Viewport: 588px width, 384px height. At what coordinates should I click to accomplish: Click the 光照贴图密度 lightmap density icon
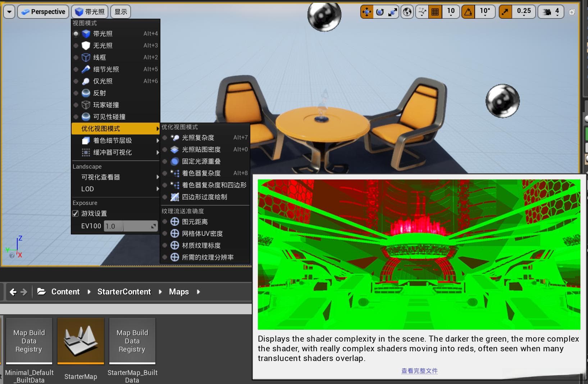tap(175, 150)
